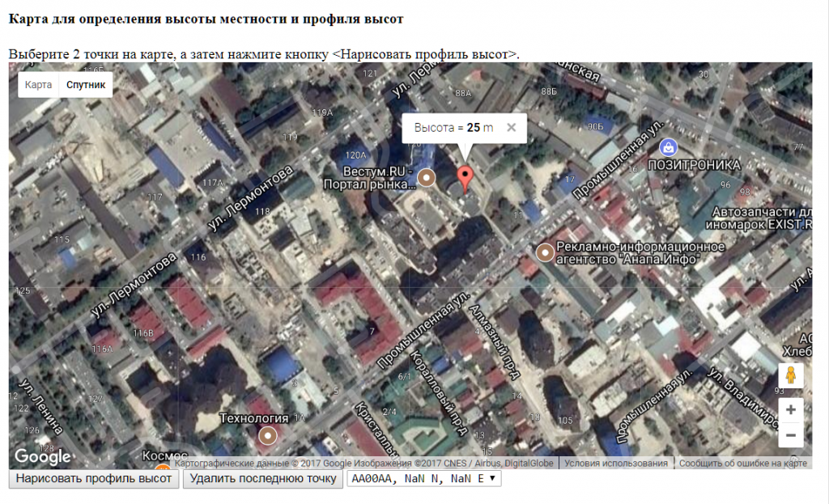Close the Высота info window
This screenshot has height=504, width=829.
(511, 127)
